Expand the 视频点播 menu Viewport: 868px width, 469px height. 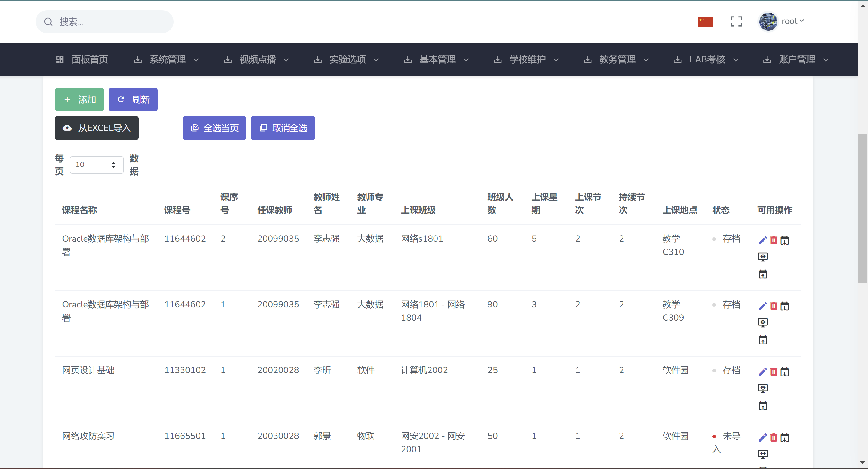click(256, 60)
